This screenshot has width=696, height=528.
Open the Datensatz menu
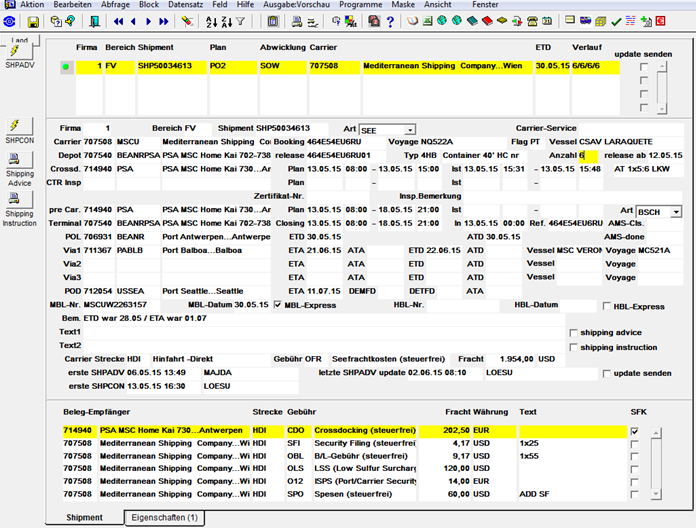click(186, 4)
